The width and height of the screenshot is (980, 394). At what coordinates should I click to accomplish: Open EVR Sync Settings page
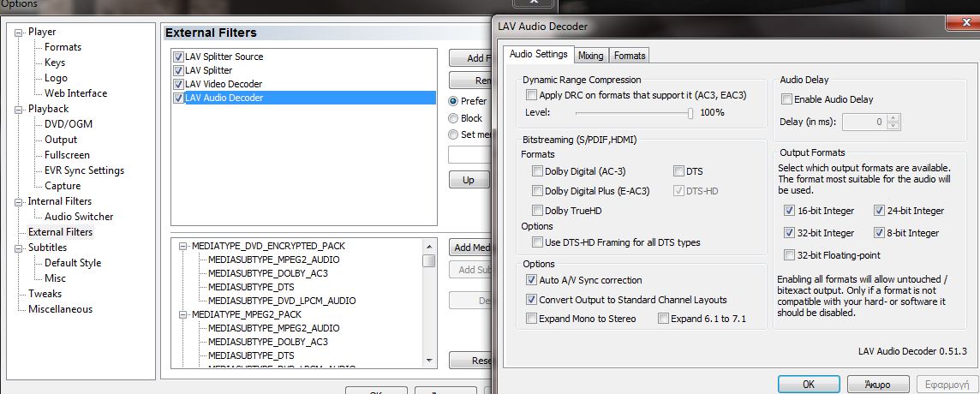84,170
